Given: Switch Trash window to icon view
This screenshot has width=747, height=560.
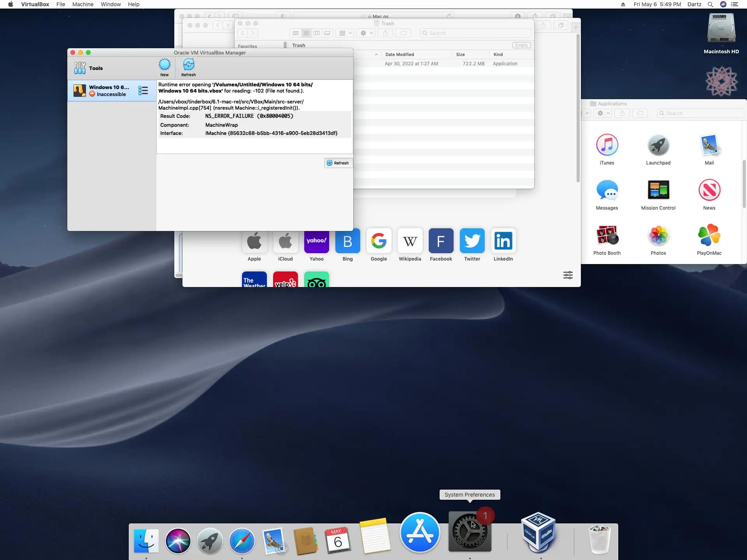Looking at the screenshot, I should [x=296, y=33].
